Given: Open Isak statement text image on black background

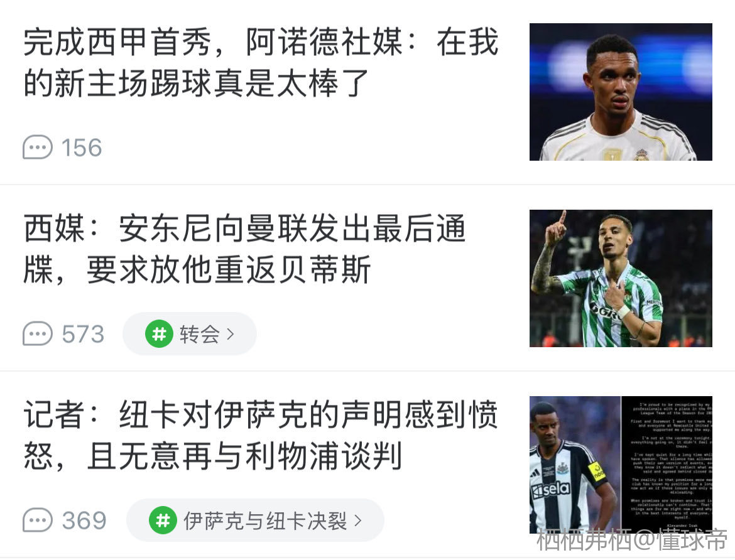Looking at the screenshot, I should click(x=667, y=465).
